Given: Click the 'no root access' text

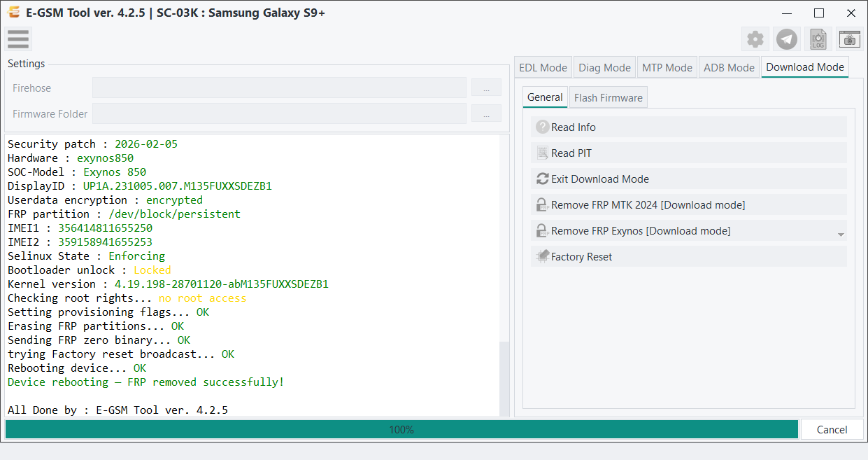Looking at the screenshot, I should click(x=202, y=298).
